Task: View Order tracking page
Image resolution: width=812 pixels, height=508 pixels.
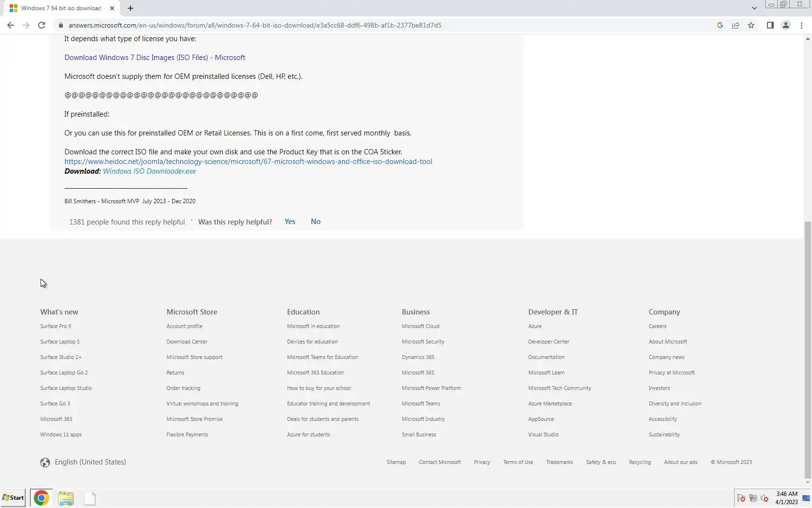Action: [183, 388]
